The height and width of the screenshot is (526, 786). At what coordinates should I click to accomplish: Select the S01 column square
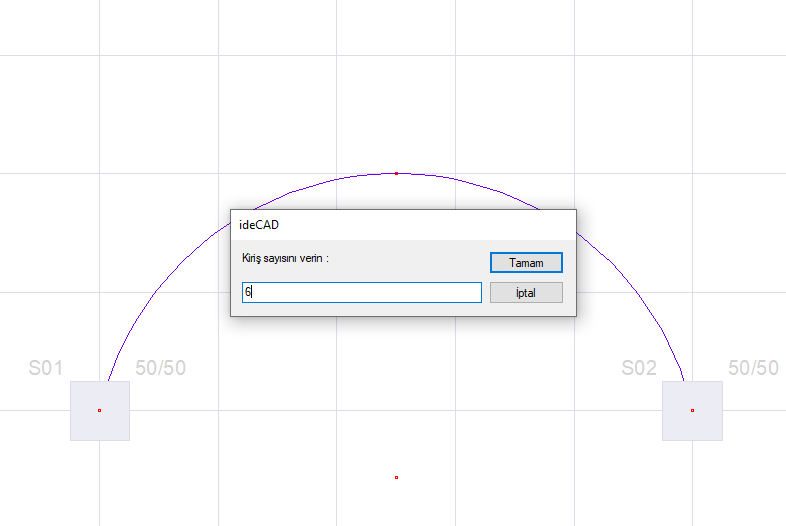pos(85,425)
